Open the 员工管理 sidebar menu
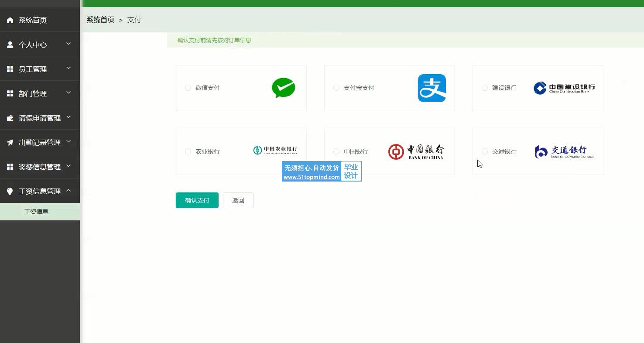 (40, 69)
